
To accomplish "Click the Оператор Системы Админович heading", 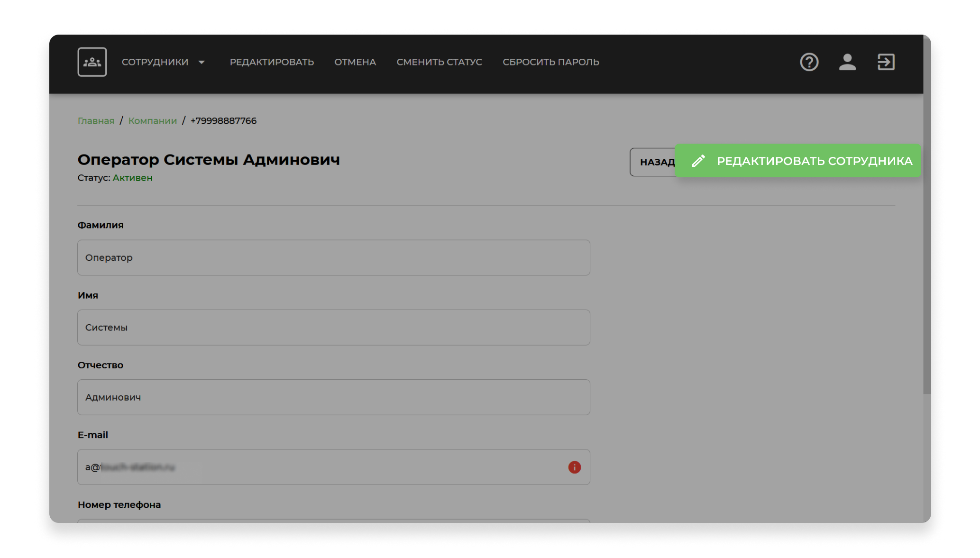I will coord(209,160).
